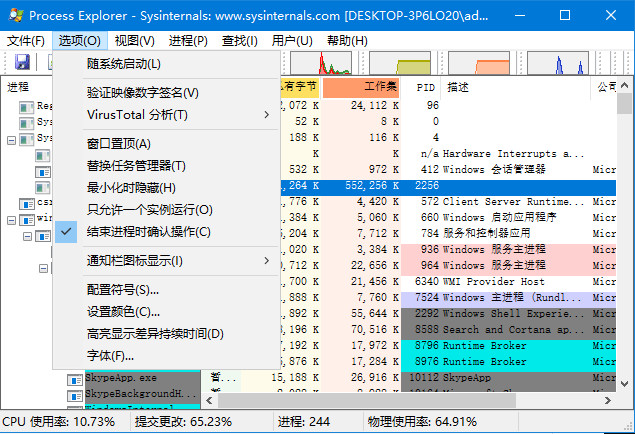Select the Client Server Runtime... row

448,202
